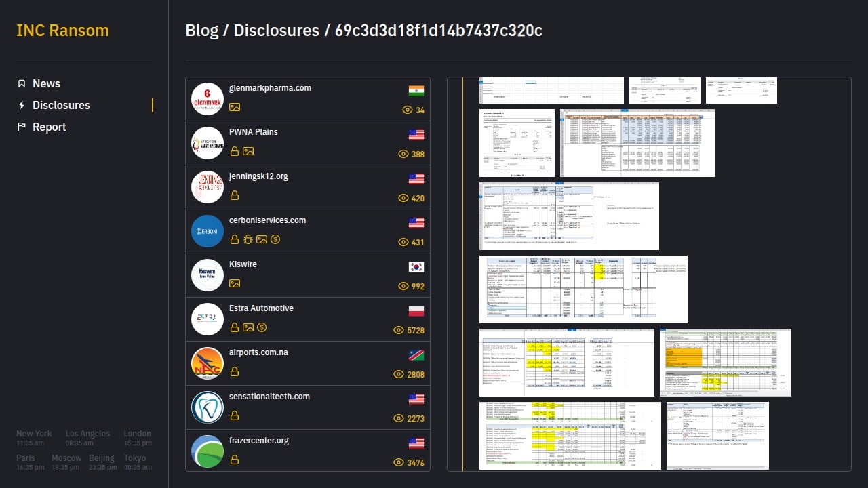Click the Estra Automotive logo
The height and width of the screenshot is (488, 868).
tap(208, 319)
